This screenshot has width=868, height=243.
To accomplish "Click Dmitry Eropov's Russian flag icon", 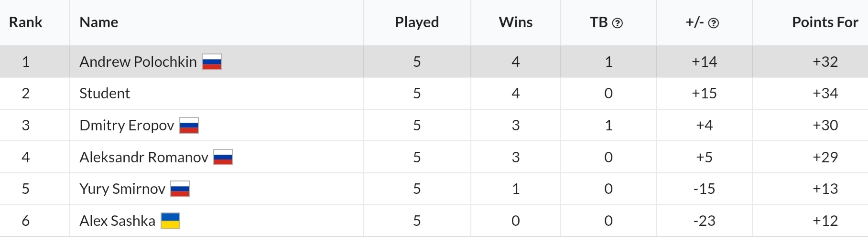I will (189, 126).
